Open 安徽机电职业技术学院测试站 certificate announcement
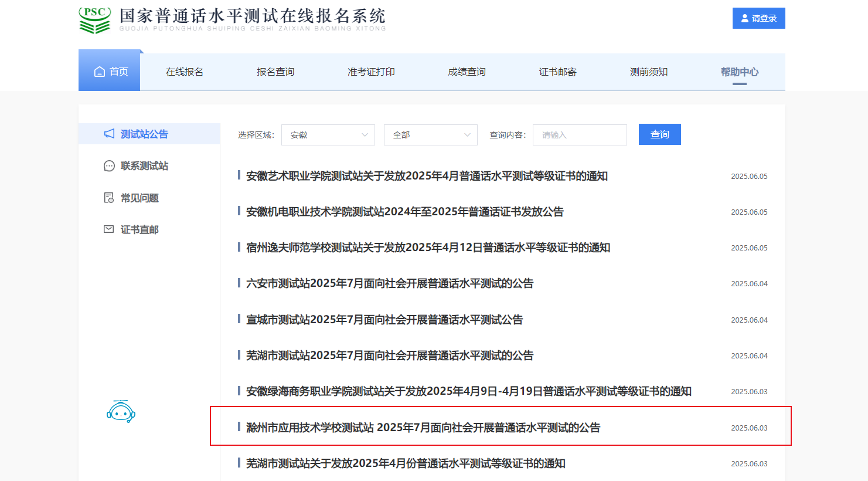This screenshot has width=868, height=481. 405,212
